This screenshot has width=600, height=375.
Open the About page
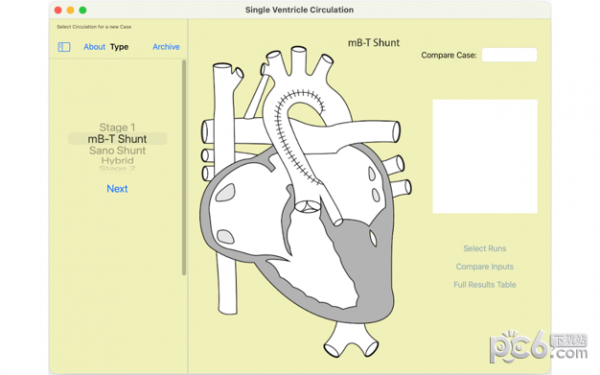94,47
